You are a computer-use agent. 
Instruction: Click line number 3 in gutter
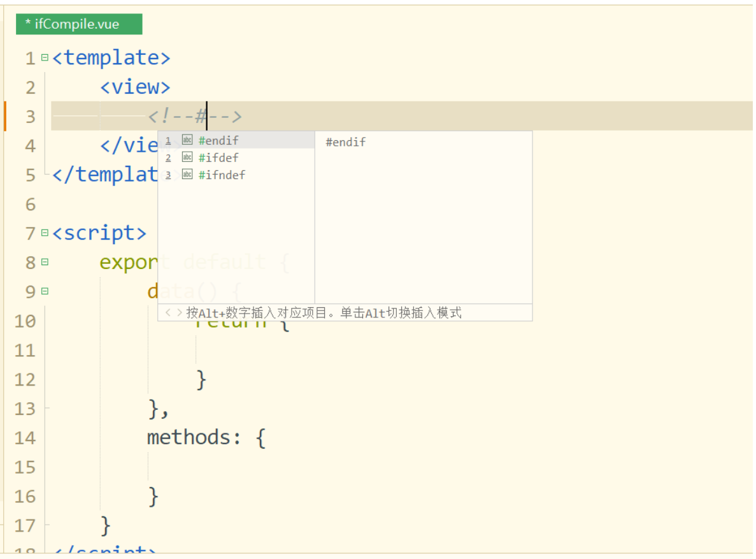click(31, 117)
